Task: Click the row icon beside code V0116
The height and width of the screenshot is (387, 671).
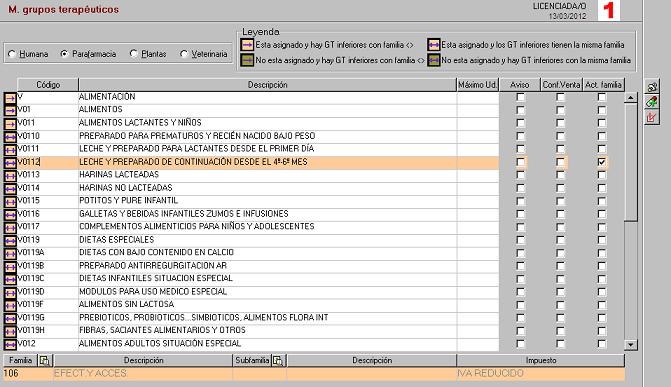Action: 10,215
